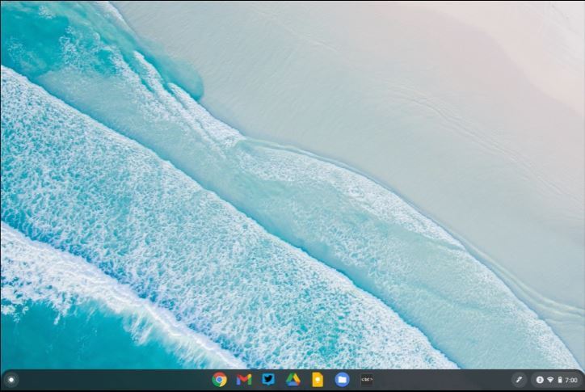The height and width of the screenshot is (392, 585).
Task: Launch Google Chrome from the shelf
Action: pos(219,379)
